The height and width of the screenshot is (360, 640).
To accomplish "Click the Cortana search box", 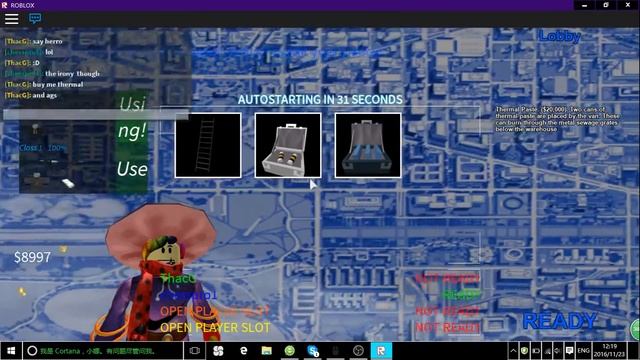I will coord(102,351).
